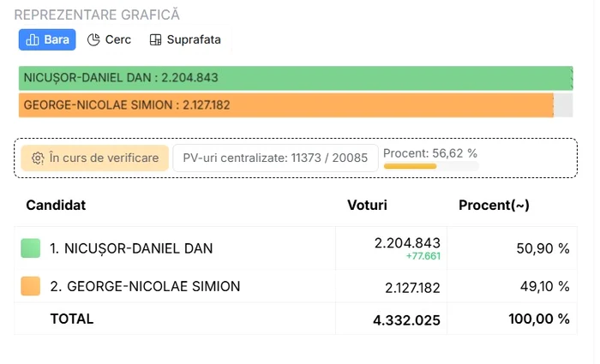600x364 pixels.
Task: Click the Procent(~) column header
Action: point(494,206)
